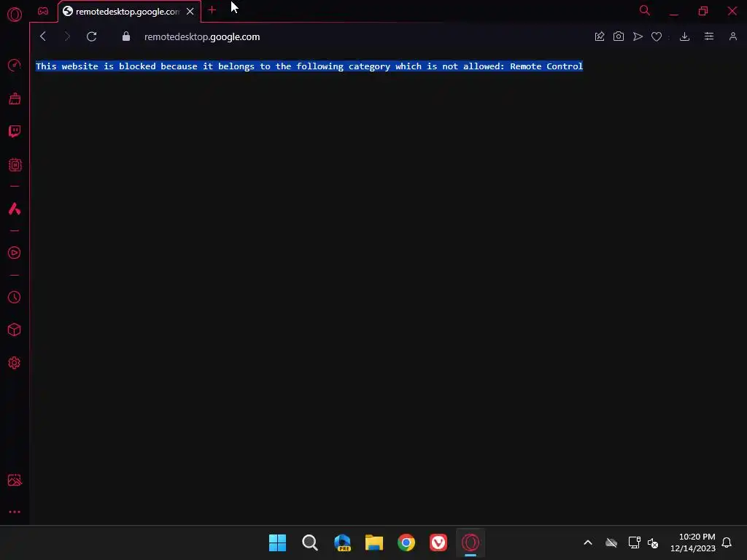Add page to bookmarks heart icon
Screen dimensions: 747x560
(657, 36)
